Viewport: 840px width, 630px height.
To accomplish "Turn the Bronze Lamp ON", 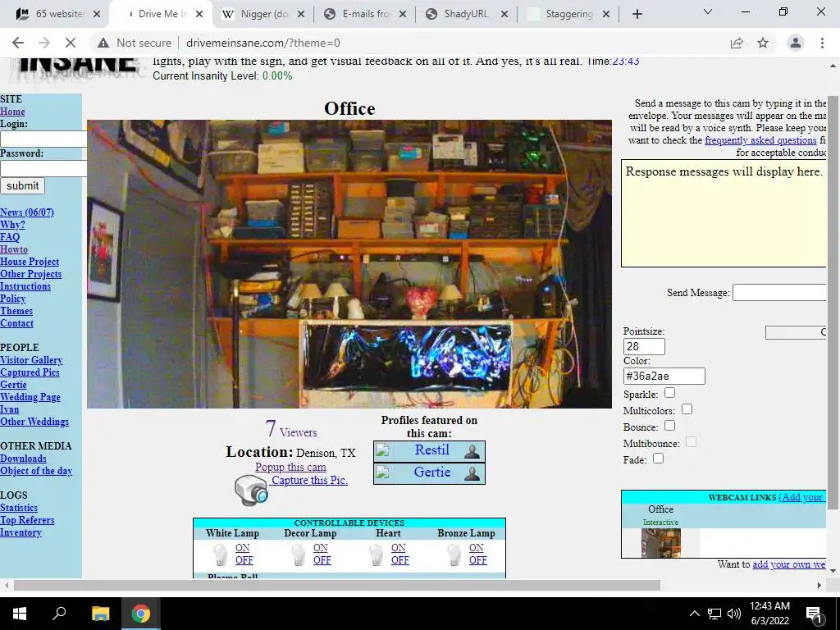I will click(477, 547).
